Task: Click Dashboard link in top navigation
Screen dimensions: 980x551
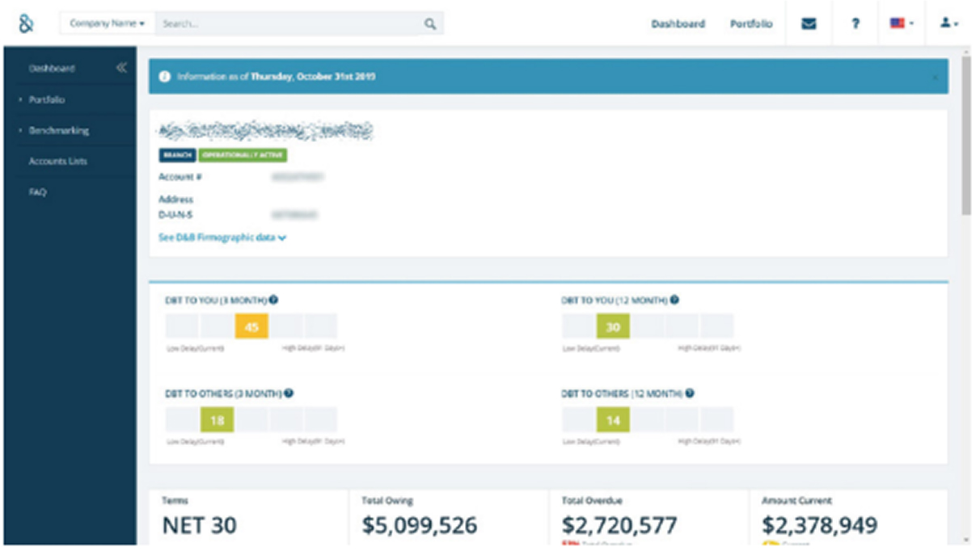Action: coord(678,24)
